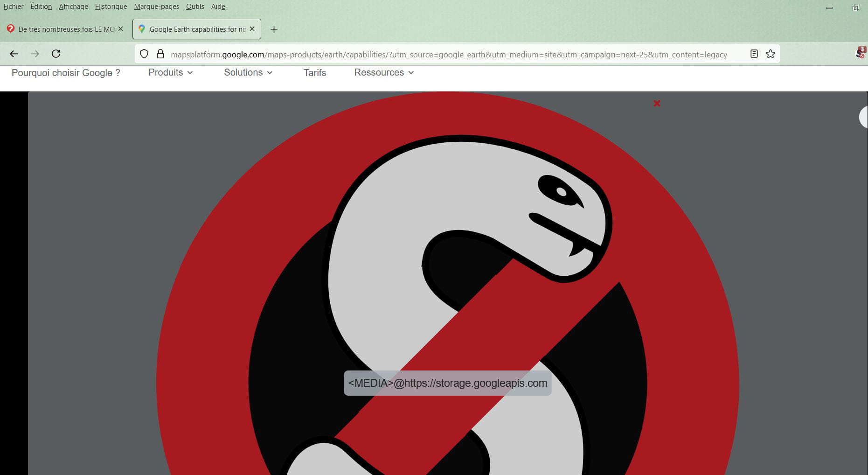Expand the Solutions dropdown
Viewport: 868px width, 475px height.
248,72
